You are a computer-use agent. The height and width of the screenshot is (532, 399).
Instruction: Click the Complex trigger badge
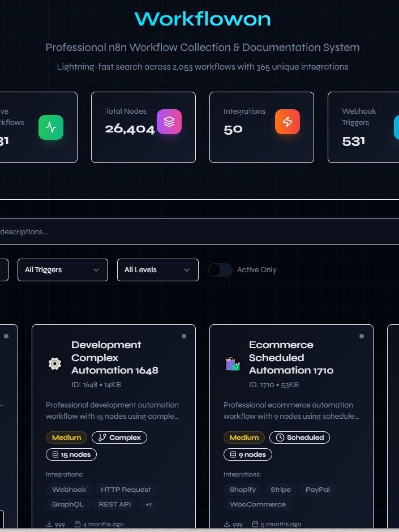pos(119,437)
